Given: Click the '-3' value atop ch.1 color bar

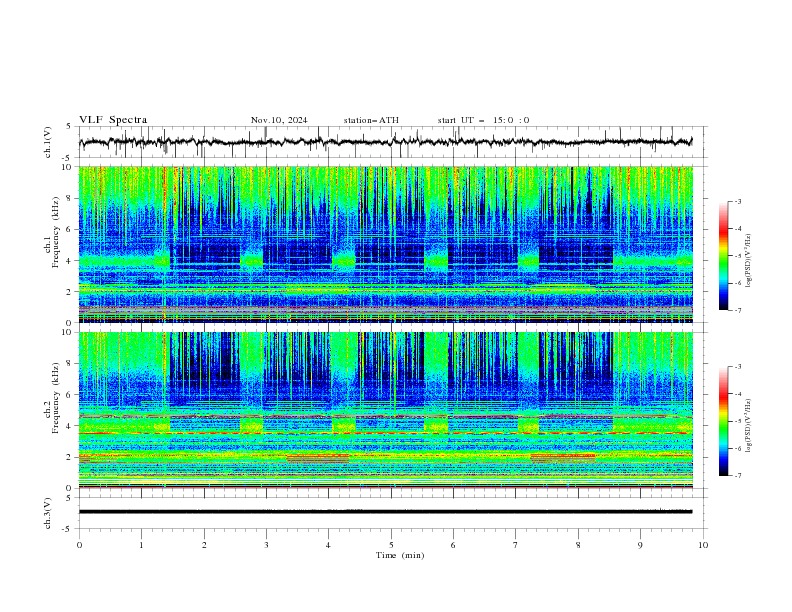Looking at the screenshot, I should pos(737,201).
